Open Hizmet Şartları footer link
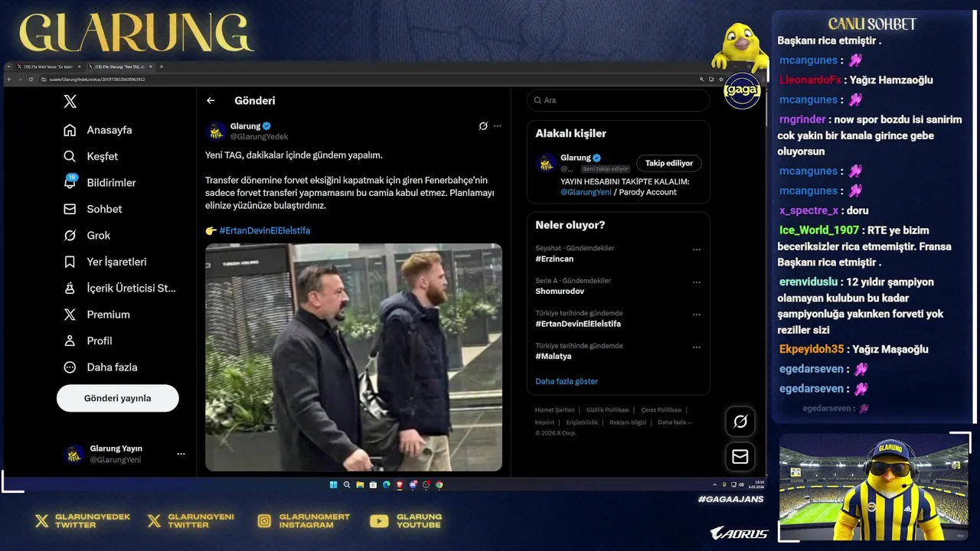 [x=555, y=410]
